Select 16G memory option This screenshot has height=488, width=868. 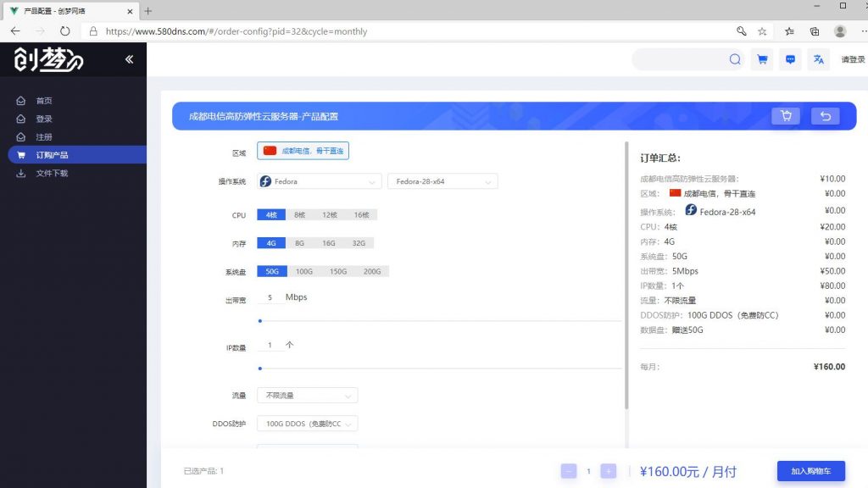(x=326, y=242)
